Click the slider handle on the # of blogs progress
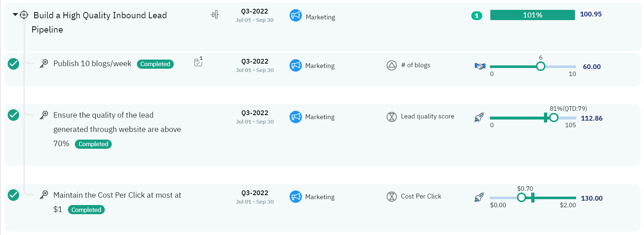Image resolution: width=644 pixels, height=235 pixels. click(541, 67)
